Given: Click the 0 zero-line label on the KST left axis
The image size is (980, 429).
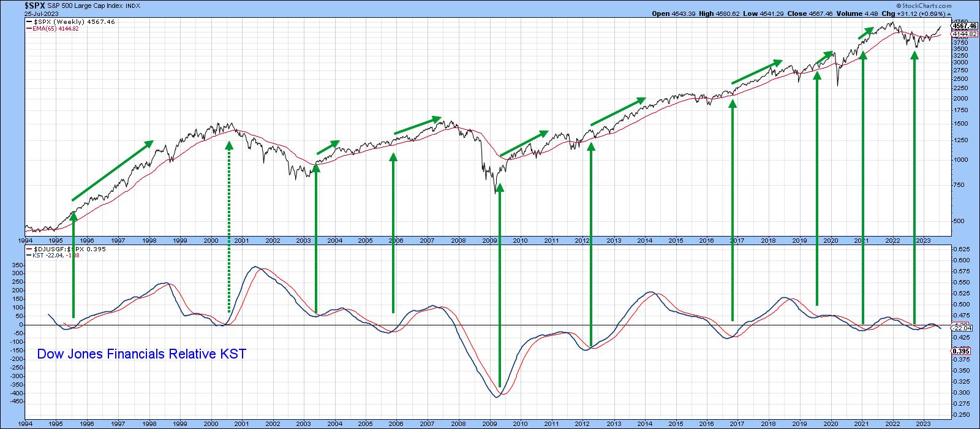Looking at the screenshot, I should point(21,325).
